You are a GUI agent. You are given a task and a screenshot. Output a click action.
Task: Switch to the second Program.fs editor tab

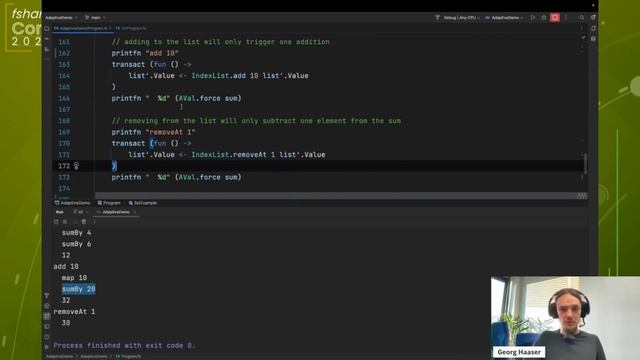tap(131, 28)
